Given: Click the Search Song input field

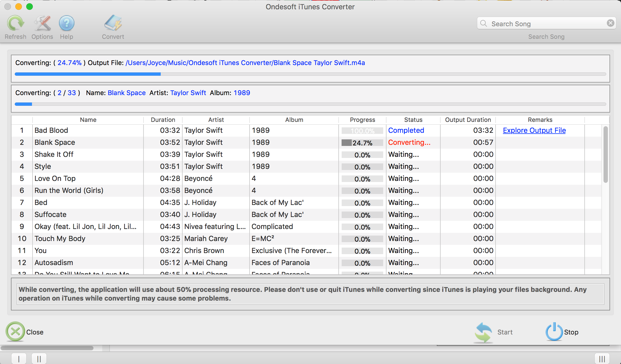Looking at the screenshot, I should point(546,24).
